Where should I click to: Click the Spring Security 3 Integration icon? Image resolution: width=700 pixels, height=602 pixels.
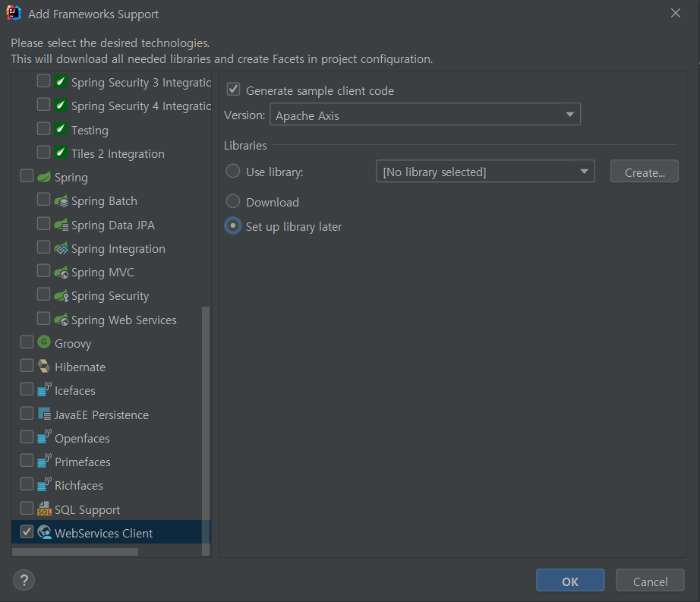tap(61, 82)
